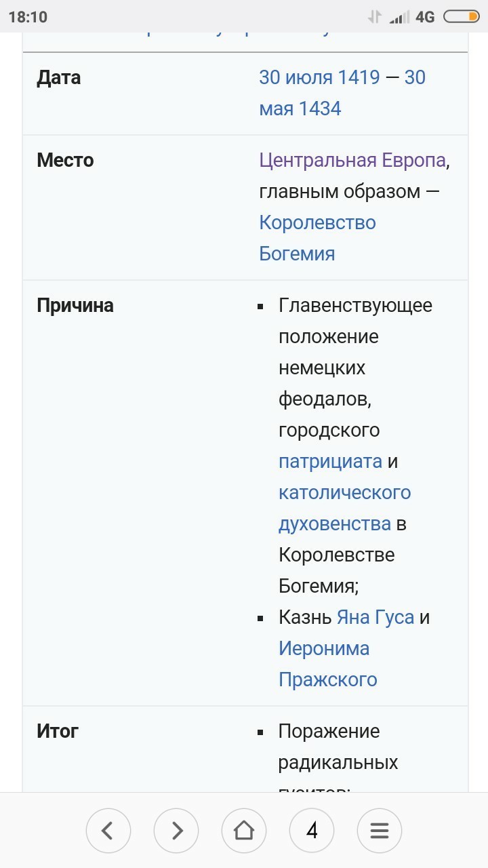Tap the 4G network indicator
This screenshot has width=488, height=868.
coord(425,17)
